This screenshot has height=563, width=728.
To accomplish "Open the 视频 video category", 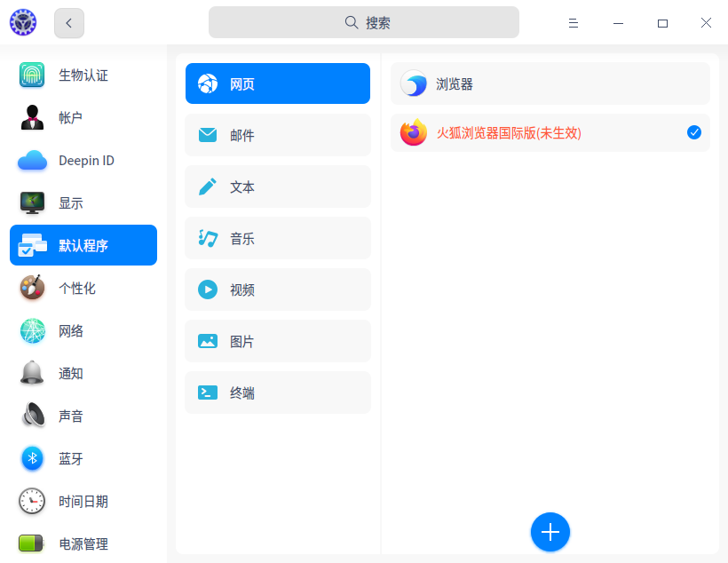I will (x=277, y=289).
